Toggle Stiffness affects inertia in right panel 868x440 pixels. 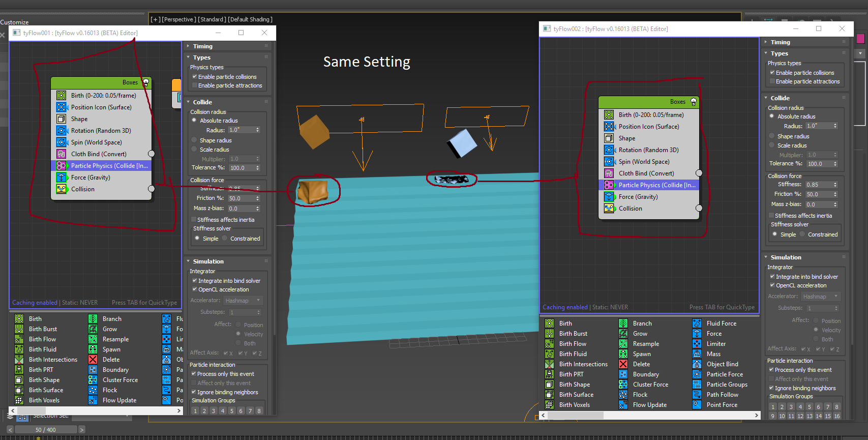click(771, 216)
